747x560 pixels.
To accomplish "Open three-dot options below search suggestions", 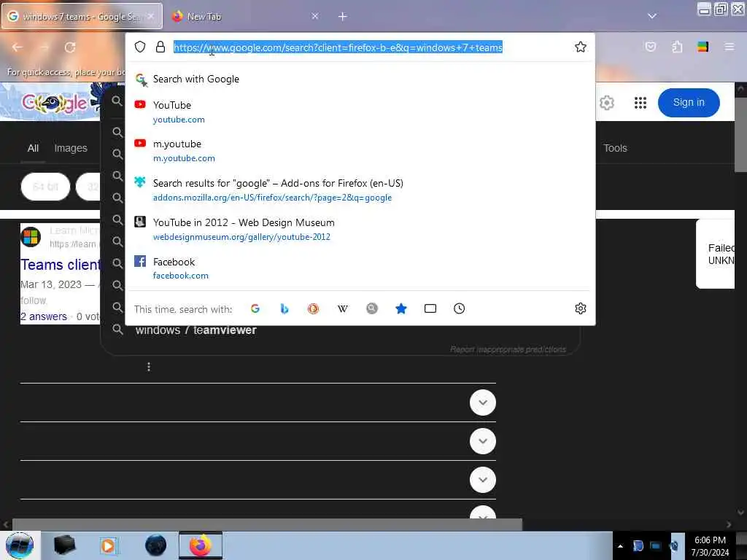I will point(149,367).
